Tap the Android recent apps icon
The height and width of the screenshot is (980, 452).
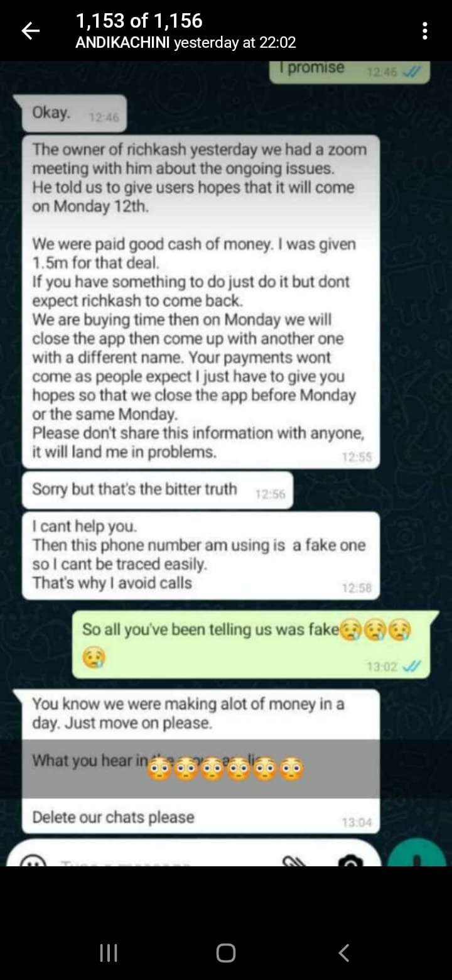coord(109,953)
